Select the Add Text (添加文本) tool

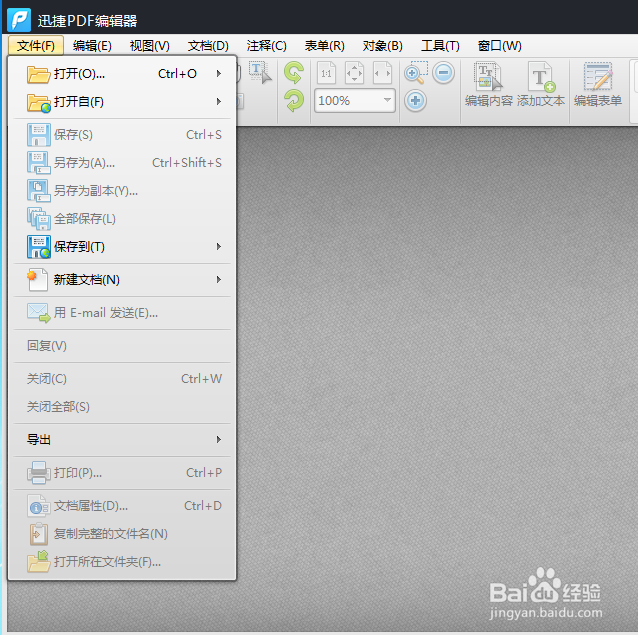click(541, 84)
